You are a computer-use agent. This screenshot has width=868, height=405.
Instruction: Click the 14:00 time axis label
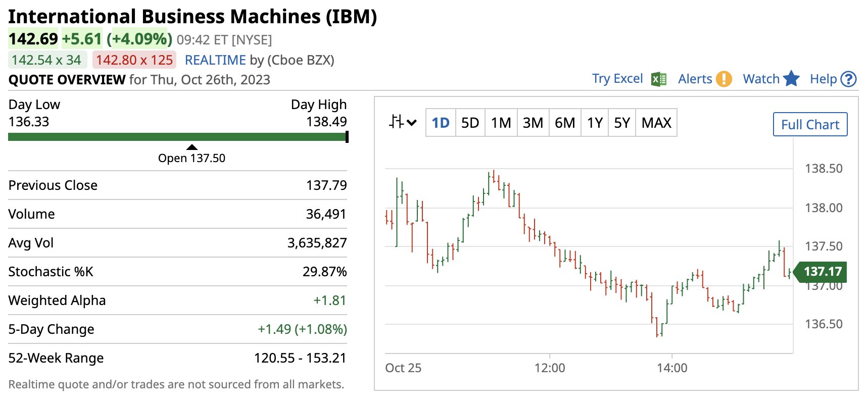672,368
